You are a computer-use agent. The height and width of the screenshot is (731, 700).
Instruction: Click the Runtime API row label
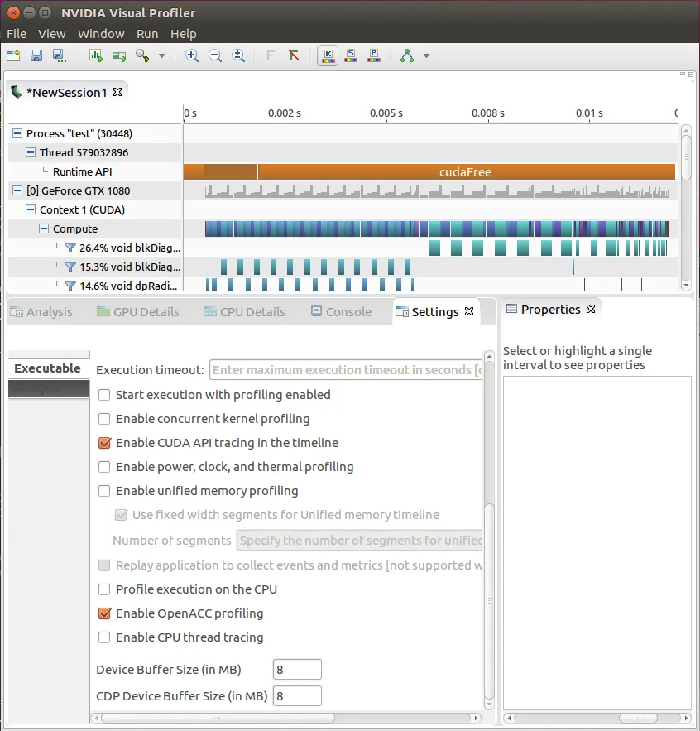click(83, 171)
